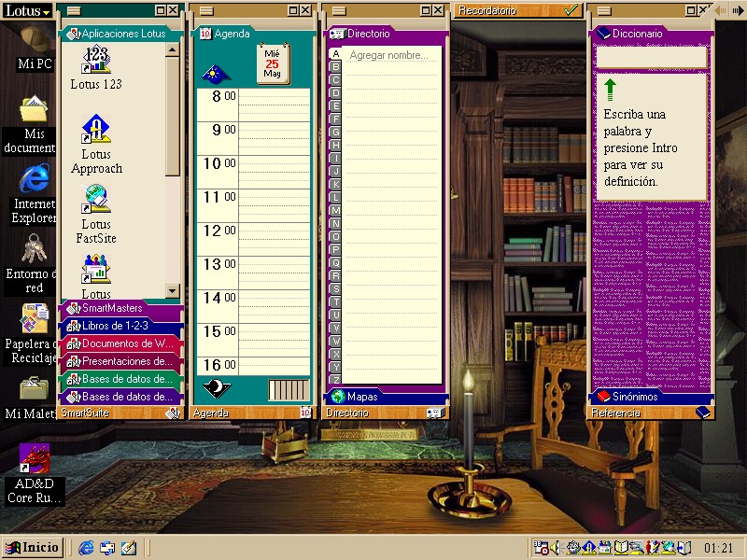Click the moon icon in Agenda
Screen dimensions: 747x560
[217, 388]
